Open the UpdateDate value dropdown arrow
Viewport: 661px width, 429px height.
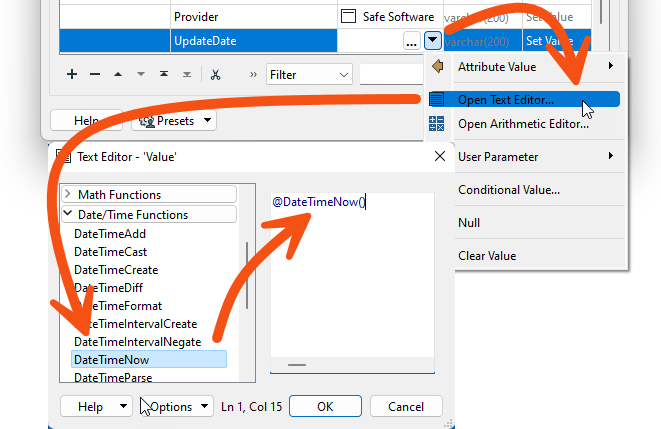[x=433, y=41]
